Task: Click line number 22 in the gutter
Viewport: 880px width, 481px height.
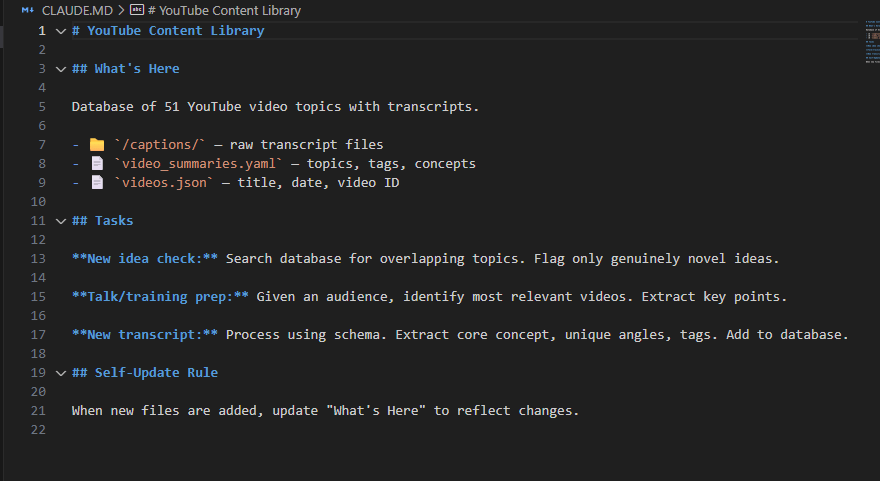Action: point(38,430)
